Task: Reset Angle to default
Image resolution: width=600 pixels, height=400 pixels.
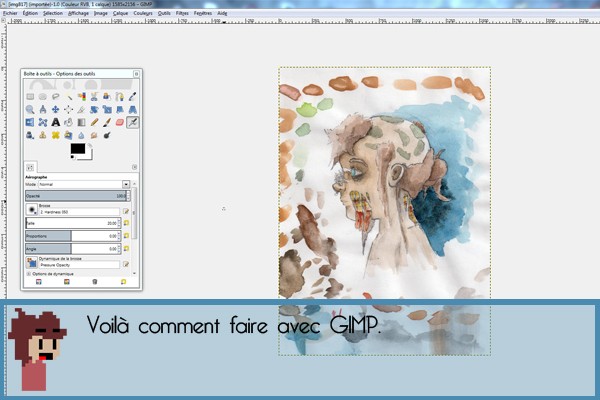Action: pyautogui.click(x=126, y=249)
